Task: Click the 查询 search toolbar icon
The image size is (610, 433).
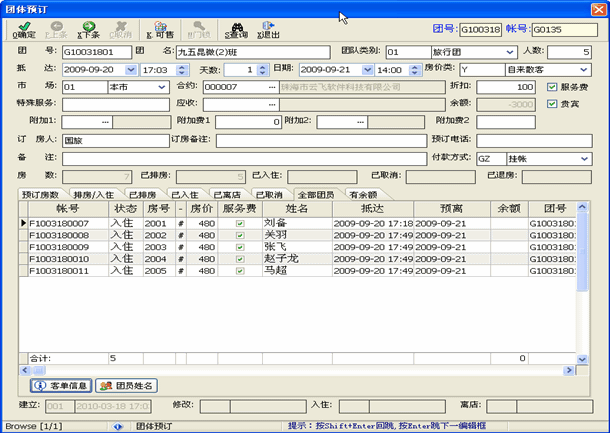Action: click(x=236, y=27)
